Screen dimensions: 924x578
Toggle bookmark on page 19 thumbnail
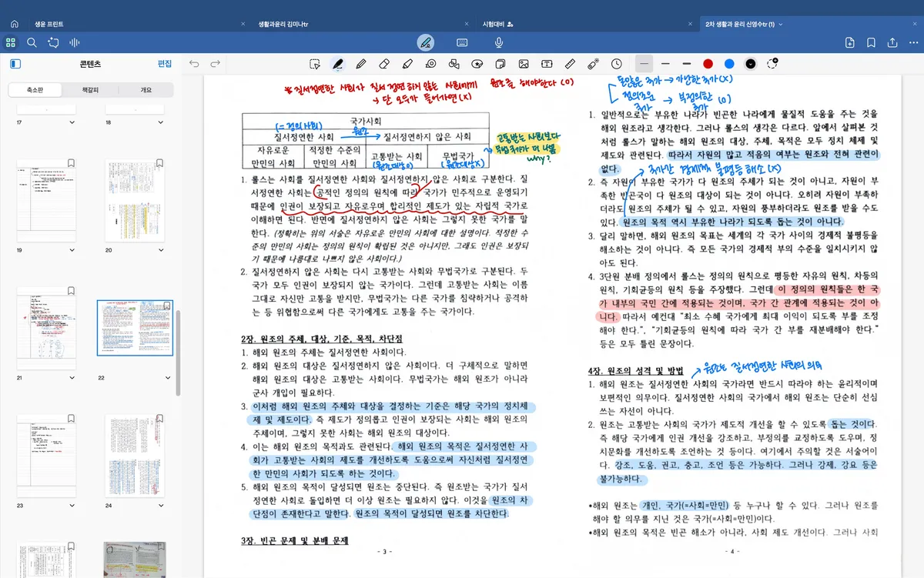tap(71, 164)
